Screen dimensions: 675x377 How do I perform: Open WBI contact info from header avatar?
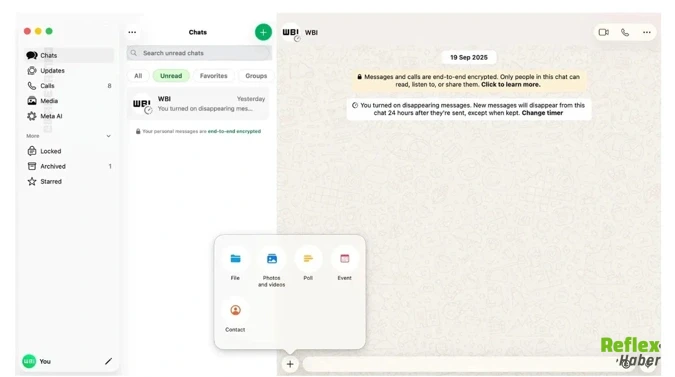tap(291, 33)
